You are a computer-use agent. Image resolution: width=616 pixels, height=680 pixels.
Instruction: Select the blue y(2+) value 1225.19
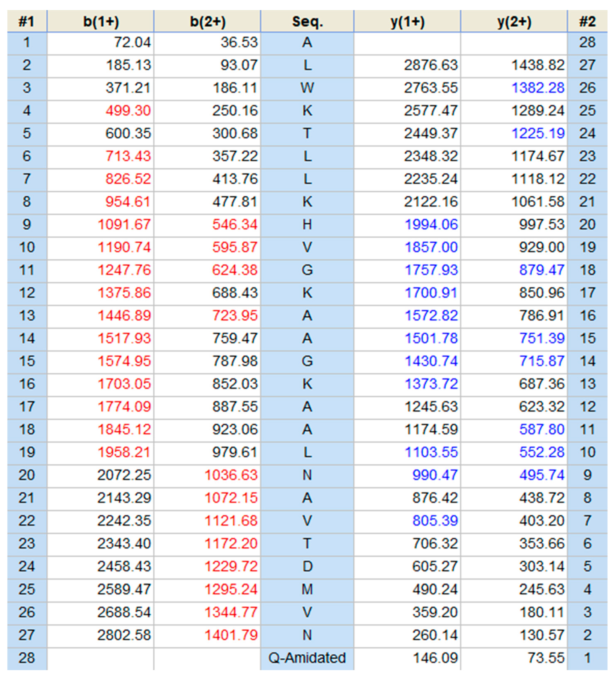[538, 134]
